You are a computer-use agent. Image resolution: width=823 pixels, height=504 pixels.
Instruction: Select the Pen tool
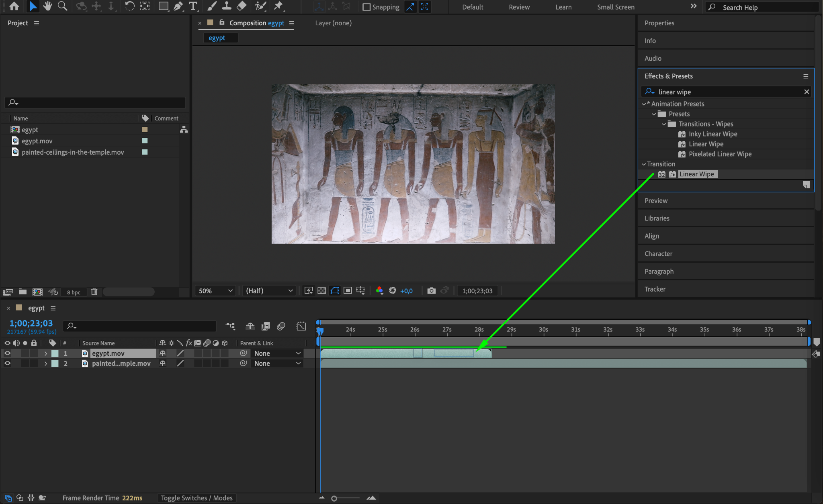pos(178,6)
